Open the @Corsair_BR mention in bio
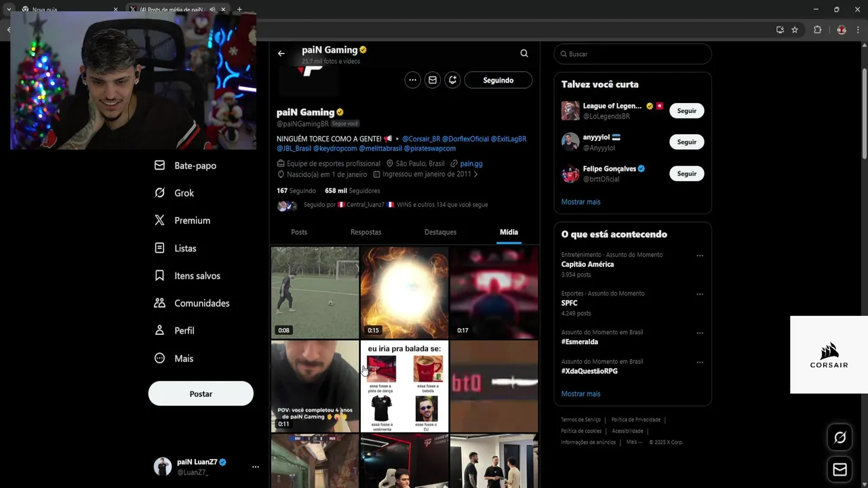Screen dimensions: 868x488 pos(421,139)
